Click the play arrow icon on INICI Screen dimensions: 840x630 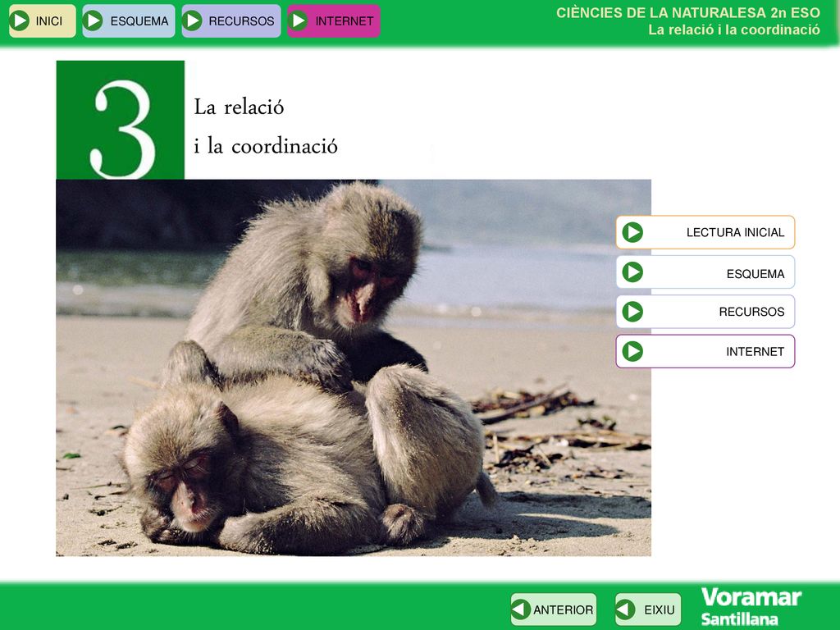(20, 21)
